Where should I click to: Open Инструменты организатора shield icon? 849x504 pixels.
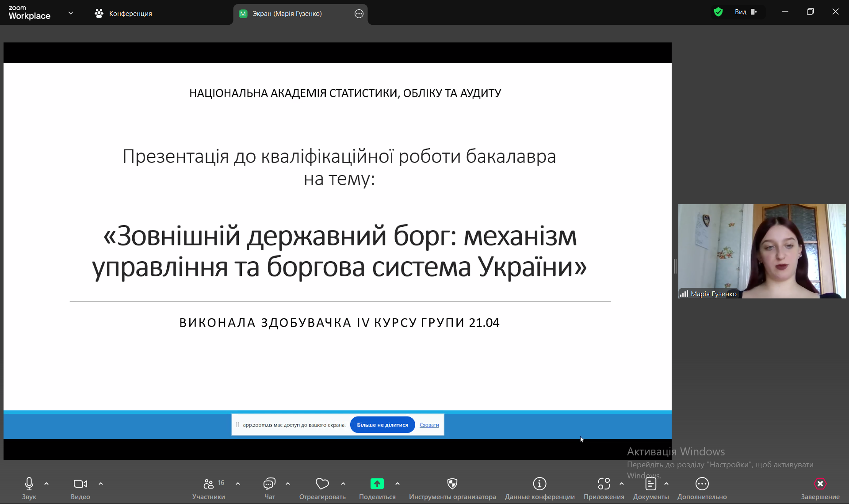coord(452,484)
